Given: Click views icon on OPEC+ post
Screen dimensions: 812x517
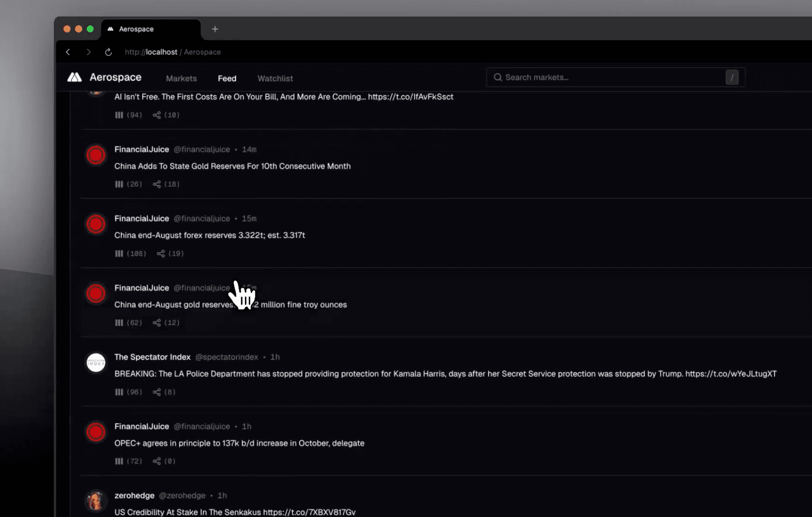Looking at the screenshot, I should [x=119, y=461].
